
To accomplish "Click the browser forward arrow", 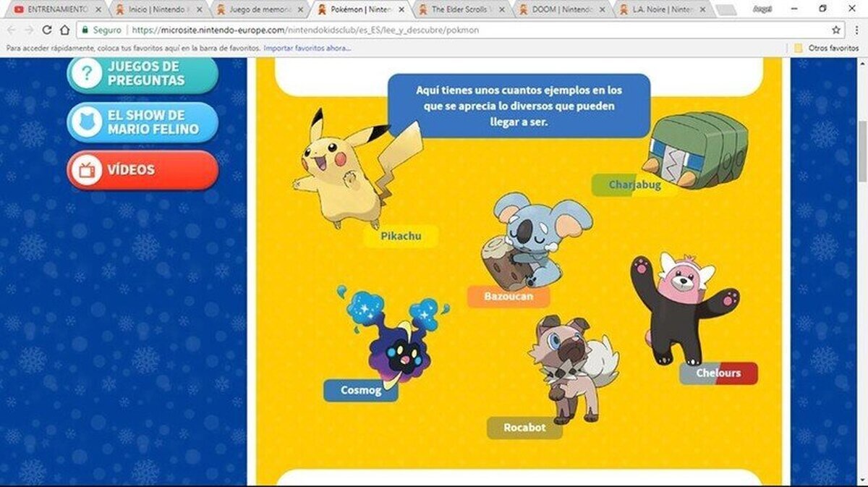I will [30, 30].
